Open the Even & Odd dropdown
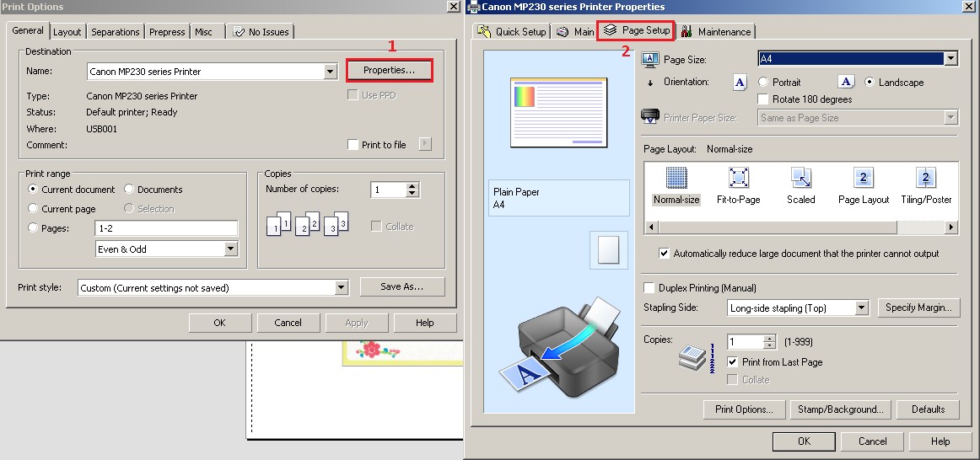The height and width of the screenshot is (460, 980). click(230, 249)
